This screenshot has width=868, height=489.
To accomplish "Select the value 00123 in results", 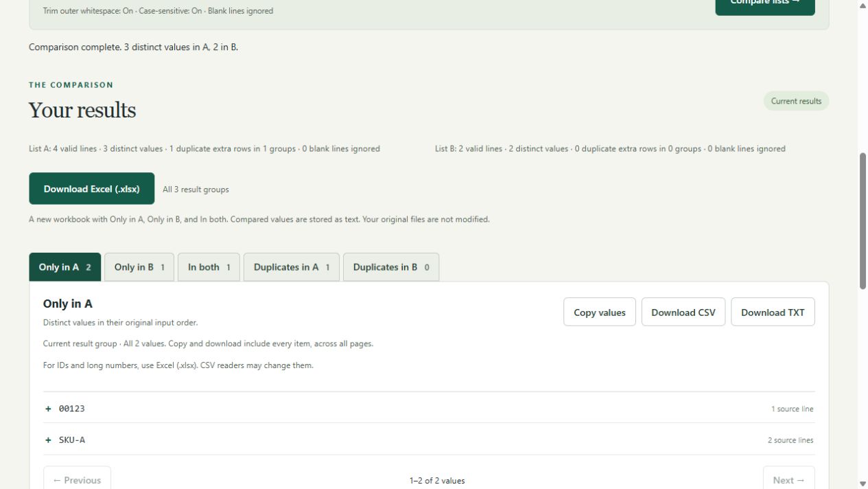I will coord(72,409).
